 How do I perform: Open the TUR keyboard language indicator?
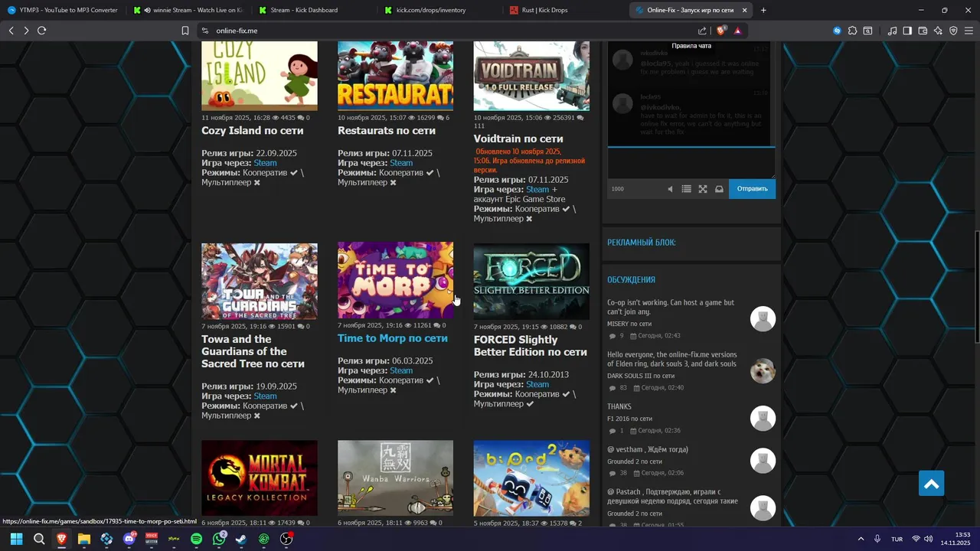tap(897, 539)
